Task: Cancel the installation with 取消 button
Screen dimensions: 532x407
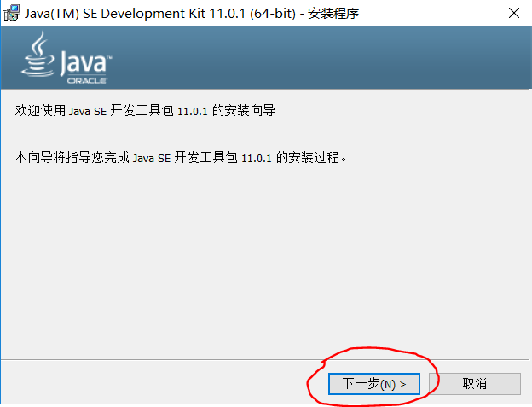Action: pos(475,384)
